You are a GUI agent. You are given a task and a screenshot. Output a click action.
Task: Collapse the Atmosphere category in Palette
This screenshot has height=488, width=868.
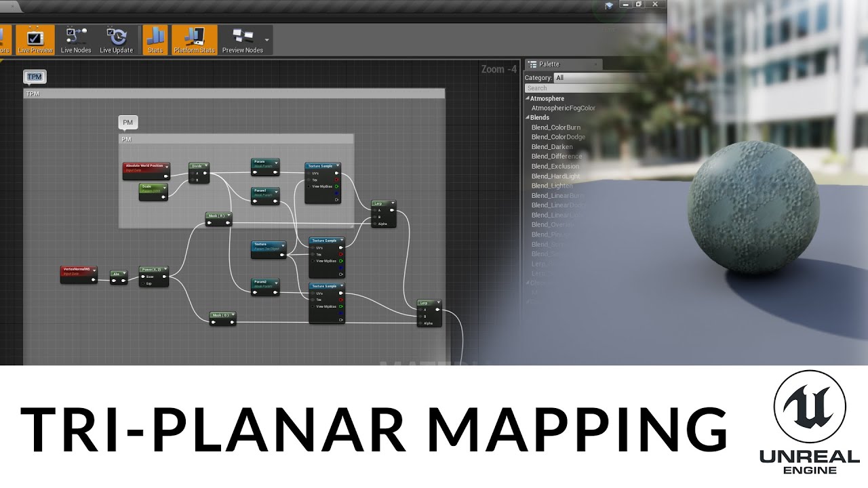(x=528, y=99)
